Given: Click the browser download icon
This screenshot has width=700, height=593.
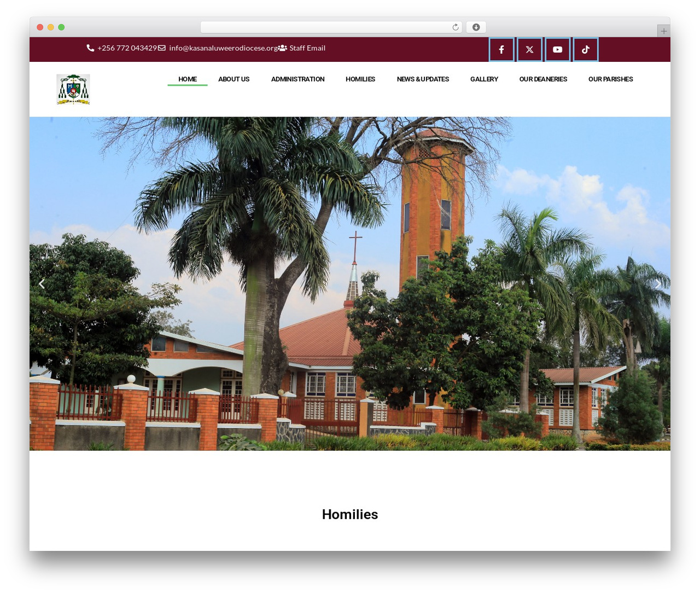Looking at the screenshot, I should pyautogui.click(x=476, y=27).
